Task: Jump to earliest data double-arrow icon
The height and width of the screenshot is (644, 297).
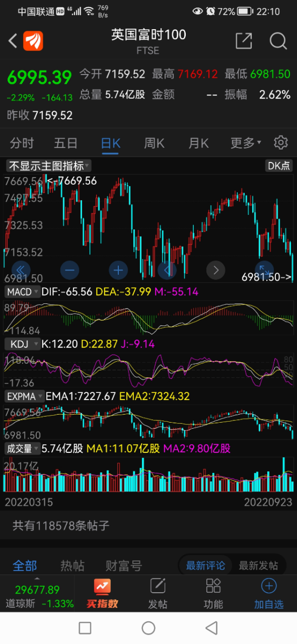Action: pyautogui.click(x=21, y=270)
